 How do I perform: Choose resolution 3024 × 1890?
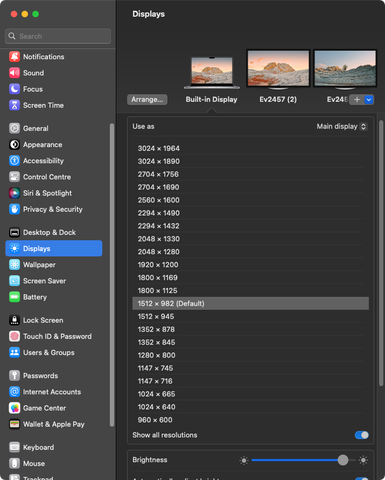coord(250,161)
